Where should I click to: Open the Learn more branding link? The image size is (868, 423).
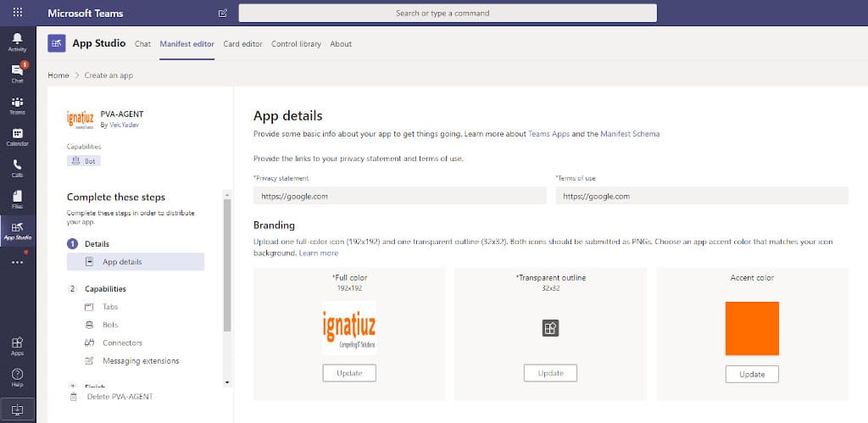319,253
